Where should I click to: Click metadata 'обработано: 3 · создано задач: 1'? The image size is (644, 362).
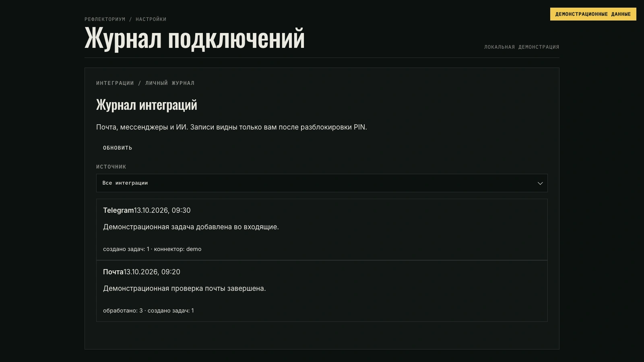pos(149,311)
